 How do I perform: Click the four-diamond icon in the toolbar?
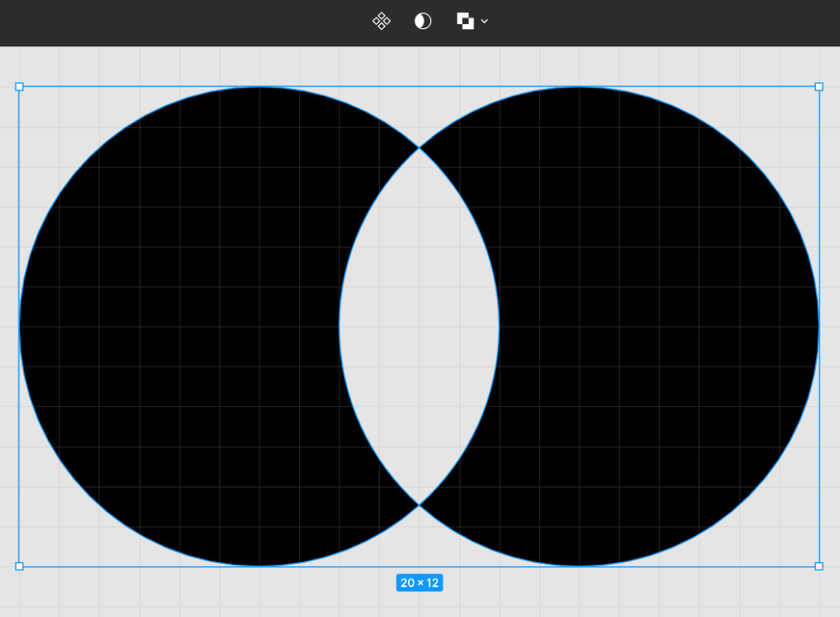click(380, 21)
